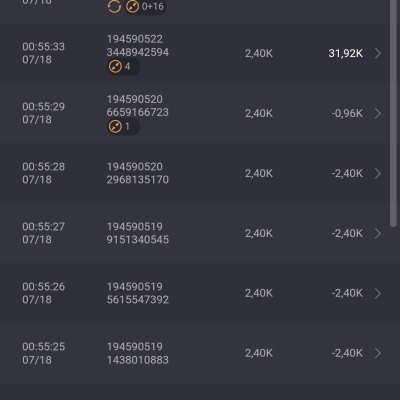Select round ID 2968135170
This screenshot has height=400, width=400.
click(138, 180)
